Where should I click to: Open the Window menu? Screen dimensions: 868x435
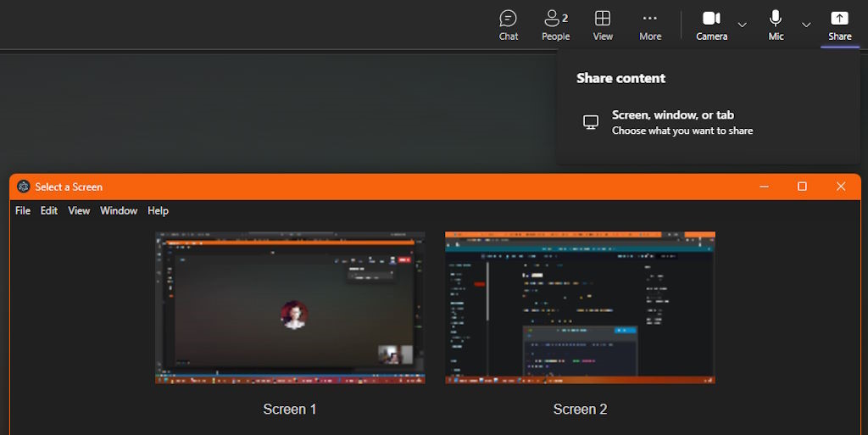click(119, 211)
